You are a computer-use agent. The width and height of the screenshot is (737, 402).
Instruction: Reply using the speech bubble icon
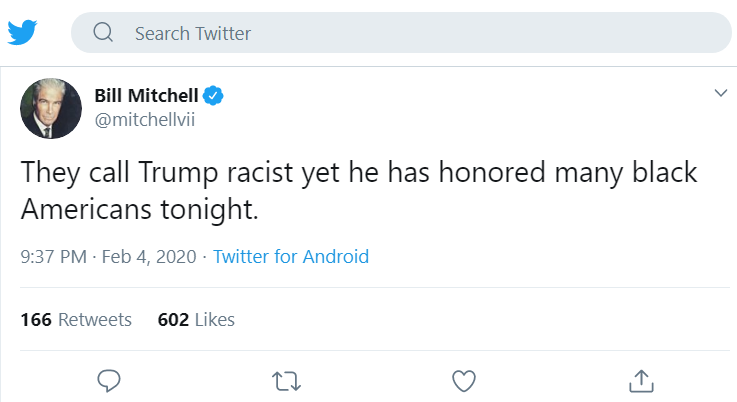[x=109, y=380]
